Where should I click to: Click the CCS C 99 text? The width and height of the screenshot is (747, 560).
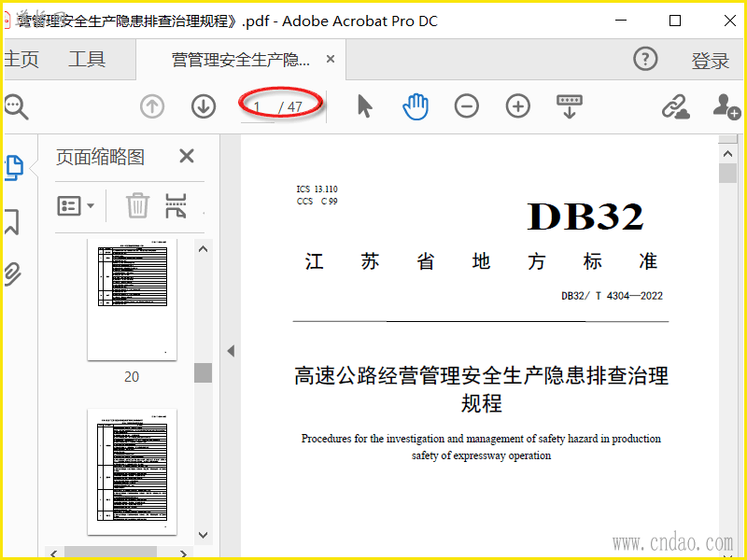point(317,202)
